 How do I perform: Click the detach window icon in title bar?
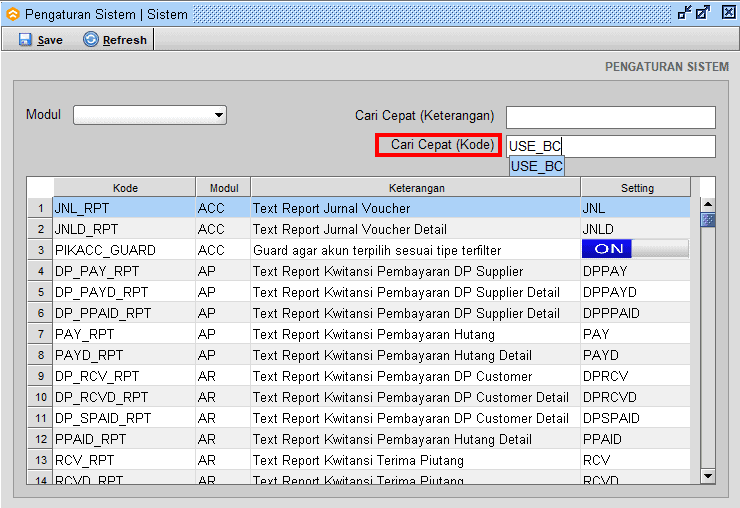(x=684, y=13)
